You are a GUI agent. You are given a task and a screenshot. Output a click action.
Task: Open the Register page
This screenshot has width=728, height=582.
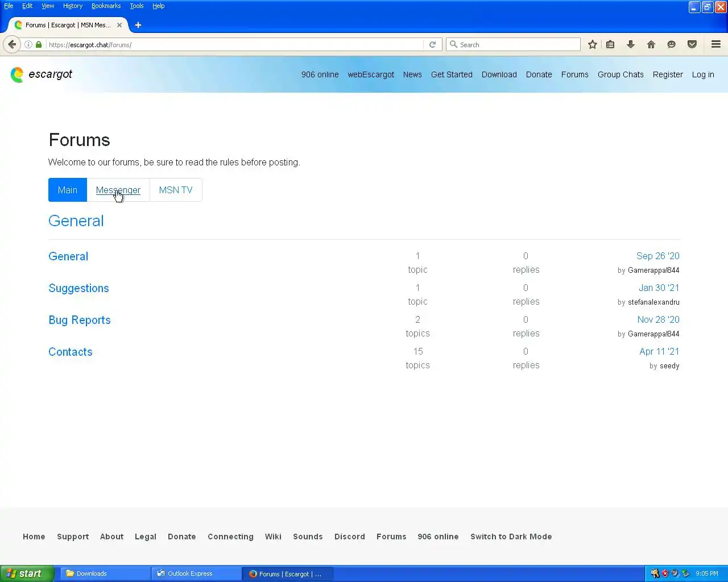[668, 74]
